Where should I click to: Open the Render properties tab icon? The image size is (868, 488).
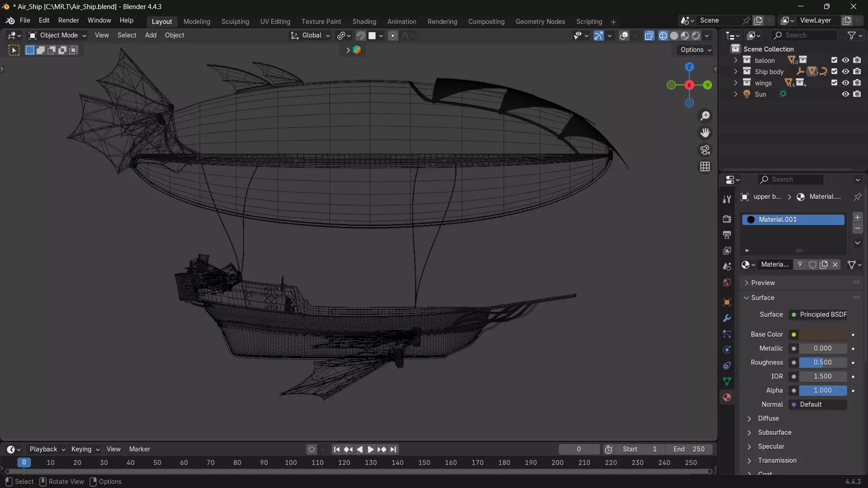(727, 219)
